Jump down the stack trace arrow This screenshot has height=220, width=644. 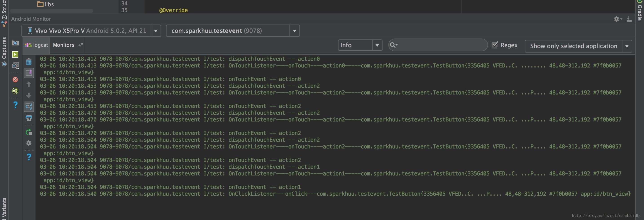click(x=29, y=95)
